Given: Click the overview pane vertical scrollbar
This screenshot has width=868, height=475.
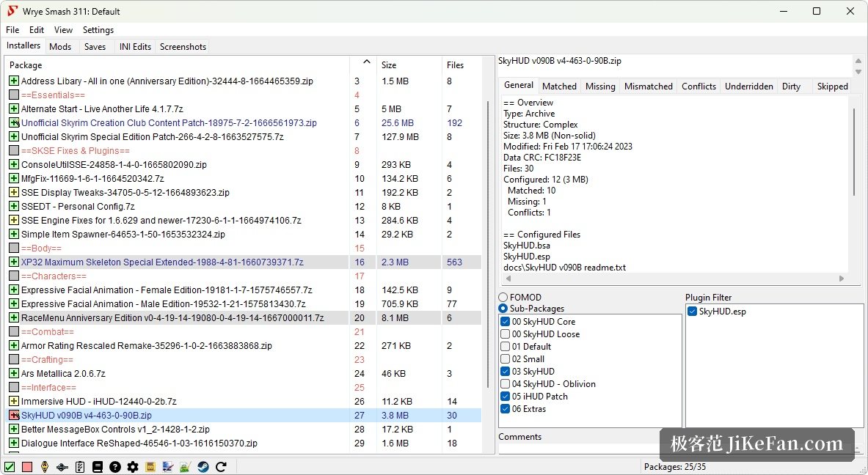Looking at the screenshot, I should (x=855, y=152).
